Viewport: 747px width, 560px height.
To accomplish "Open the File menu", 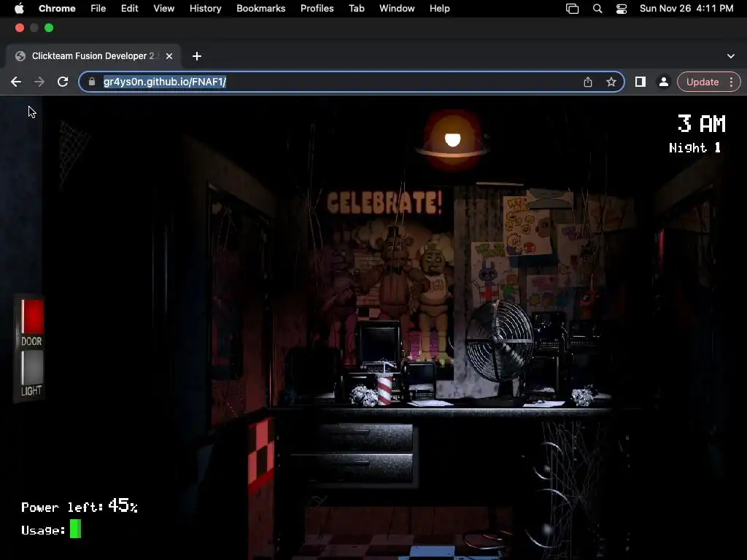I will point(98,9).
